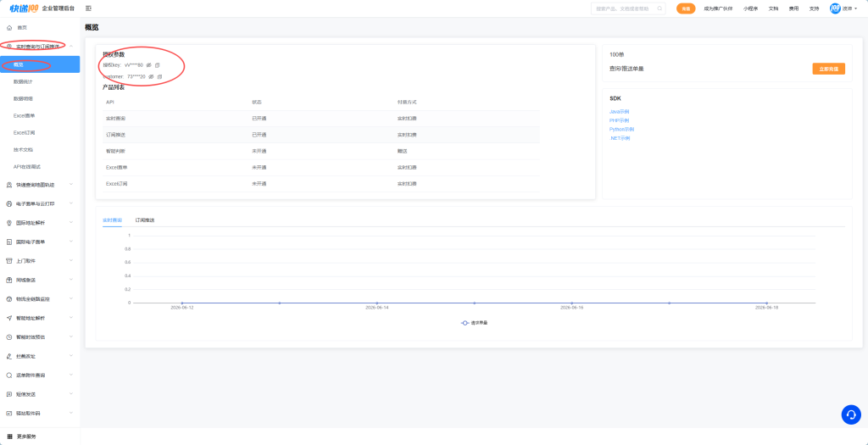Open the blue customer service headset icon
868x445 pixels.
coord(851,414)
